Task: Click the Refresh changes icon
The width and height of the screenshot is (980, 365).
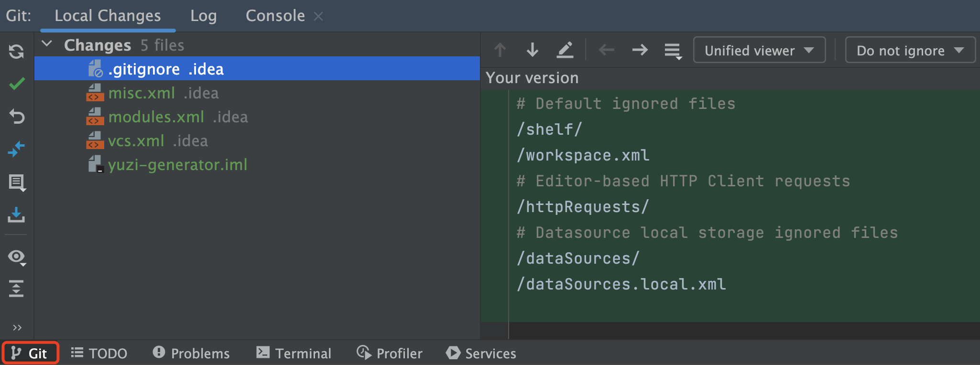Action: [16, 51]
